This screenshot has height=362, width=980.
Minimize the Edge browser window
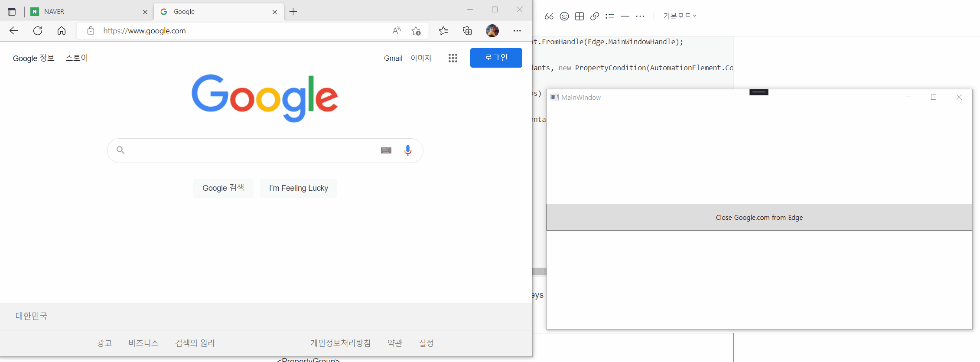tap(470, 10)
